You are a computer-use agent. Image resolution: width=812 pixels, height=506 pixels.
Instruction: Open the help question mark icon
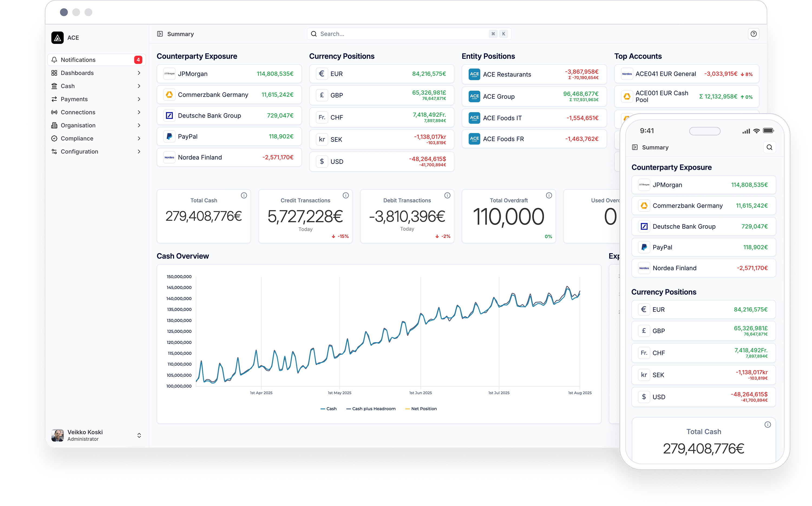(754, 34)
